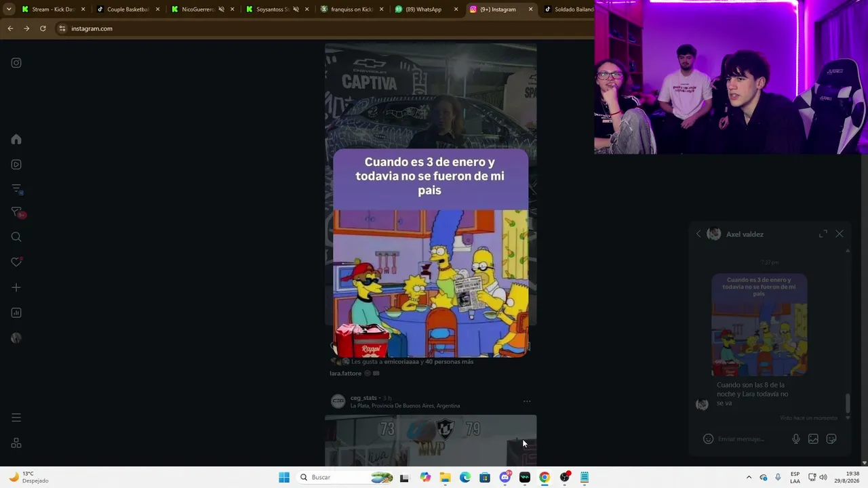Click chat scrollbar up arrow
Image resolution: width=868 pixels, height=488 pixels.
pos(848,251)
